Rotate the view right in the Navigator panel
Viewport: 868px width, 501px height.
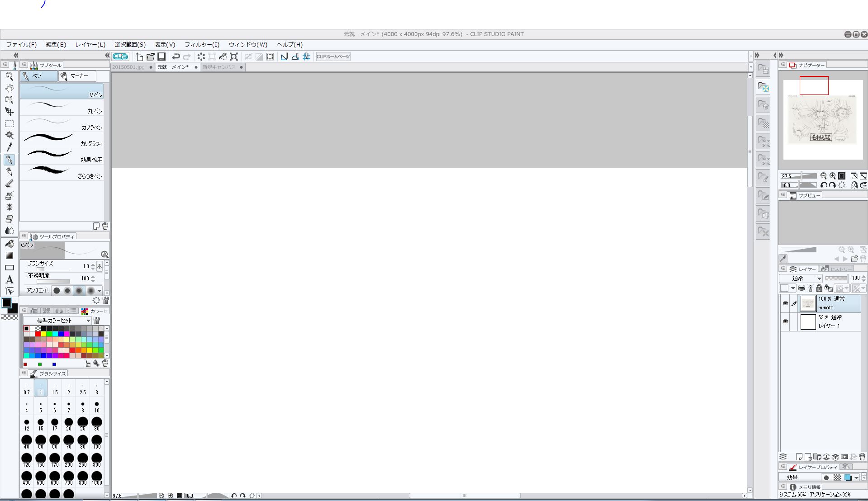(832, 185)
